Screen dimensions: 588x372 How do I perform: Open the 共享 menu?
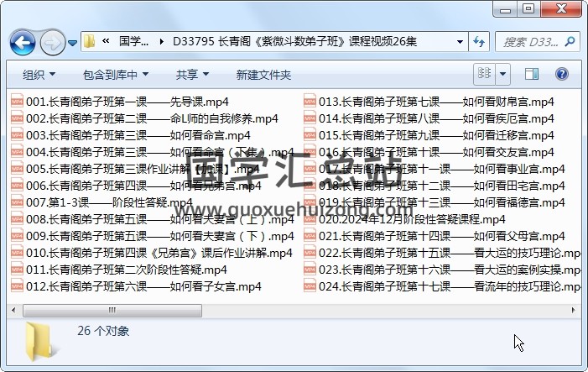(192, 75)
